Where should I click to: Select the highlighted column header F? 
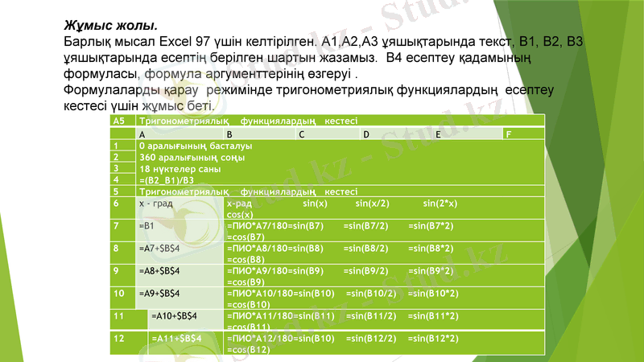(508, 134)
